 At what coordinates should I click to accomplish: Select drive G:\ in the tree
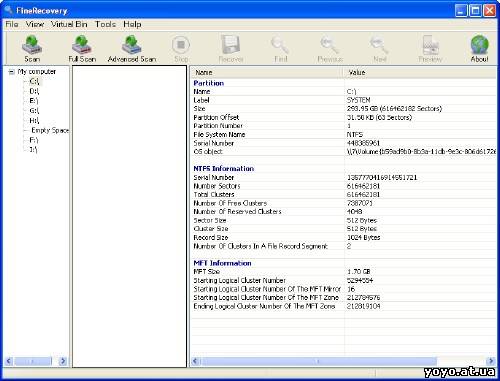(34, 111)
